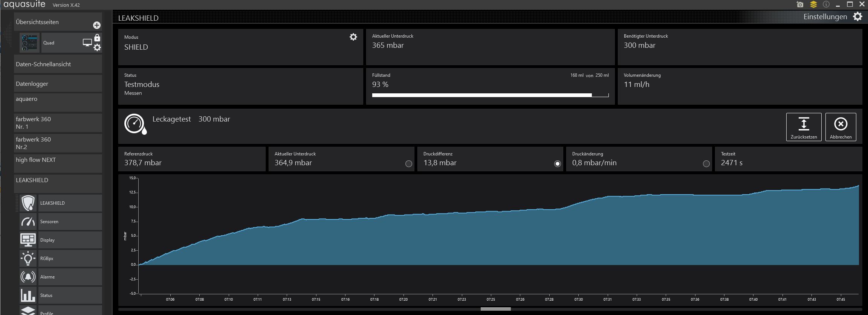Open the Display monitor icon page
Viewport: 868px width, 315px height.
click(x=61, y=240)
